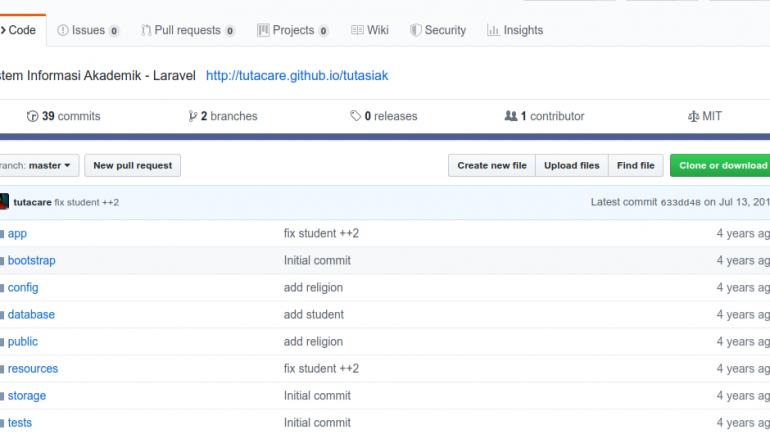Viewport: 770px width, 433px height.
Task: Open the tutacare author link
Action: click(32, 202)
